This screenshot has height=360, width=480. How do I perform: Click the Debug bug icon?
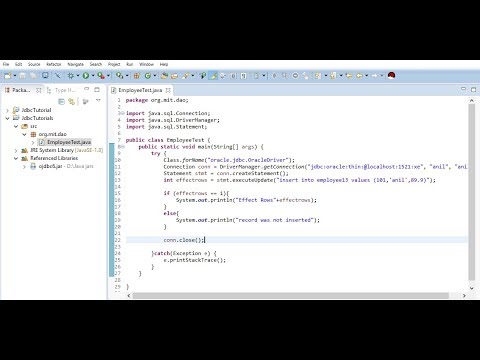pos(71,76)
